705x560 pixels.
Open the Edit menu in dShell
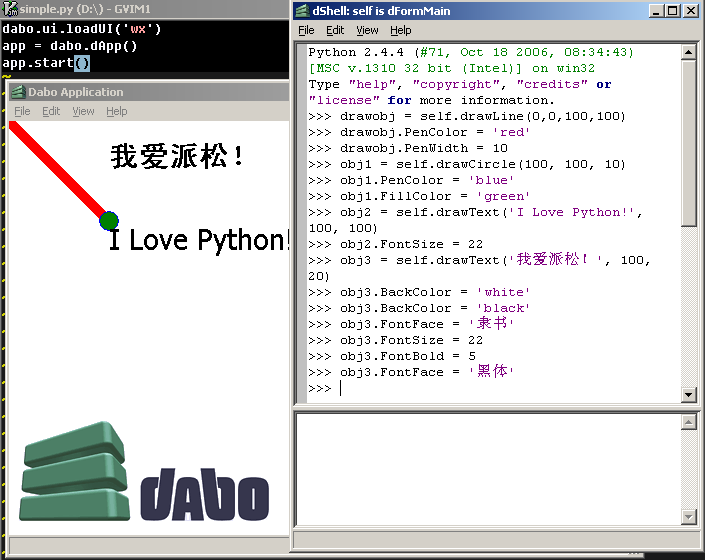click(335, 31)
